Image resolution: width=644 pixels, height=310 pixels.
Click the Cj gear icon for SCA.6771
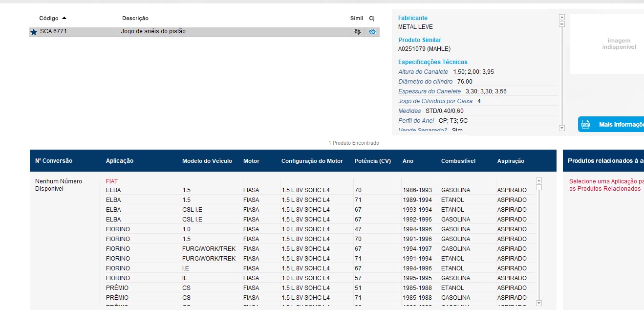coord(372,32)
